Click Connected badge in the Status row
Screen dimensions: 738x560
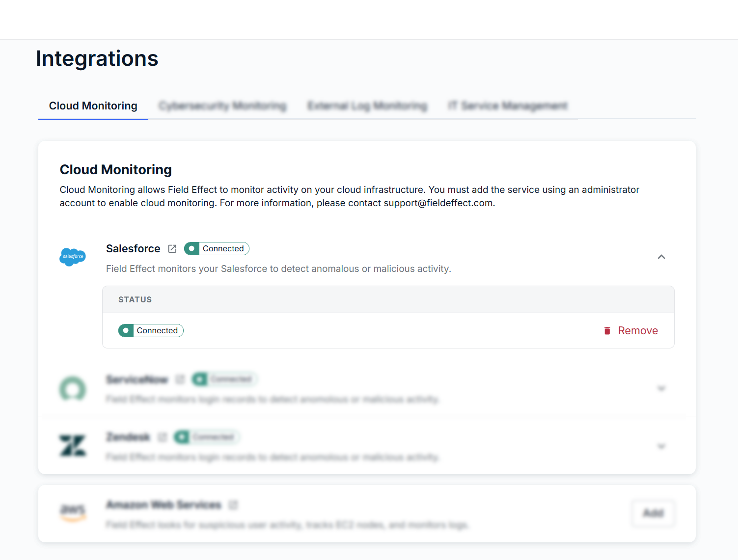click(151, 331)
